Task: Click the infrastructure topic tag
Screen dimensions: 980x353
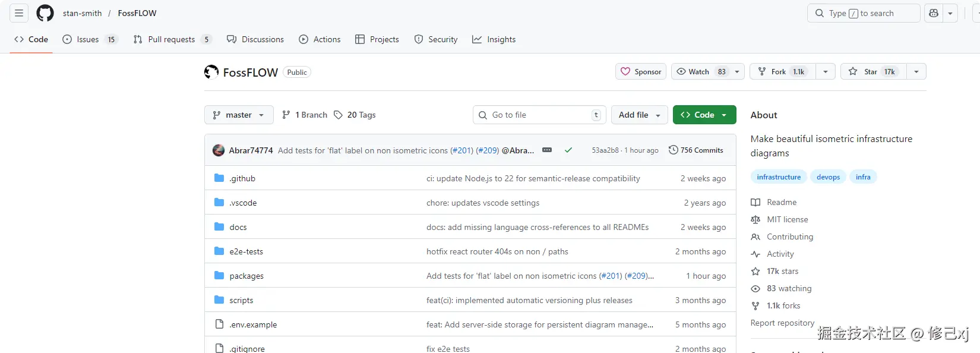Action: coord(779,177)
